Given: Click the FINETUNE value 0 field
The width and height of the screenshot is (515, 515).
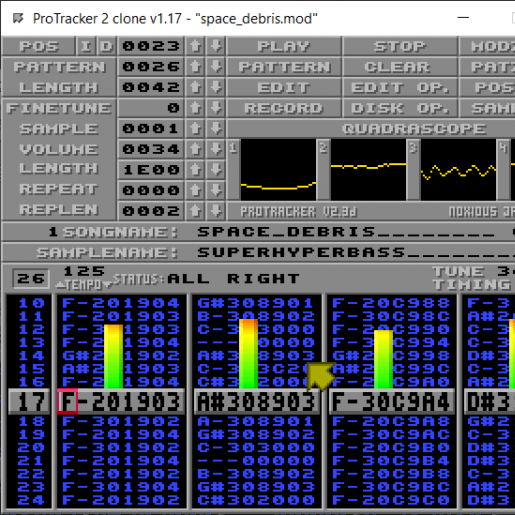Looking at the screenshot, I should [x=151, y=108].
